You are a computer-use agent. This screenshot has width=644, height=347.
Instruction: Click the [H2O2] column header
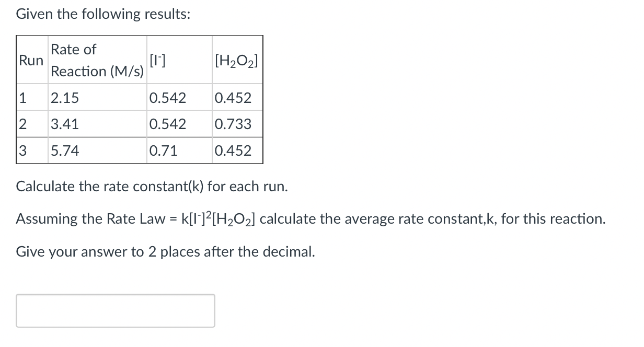point(236,61)
